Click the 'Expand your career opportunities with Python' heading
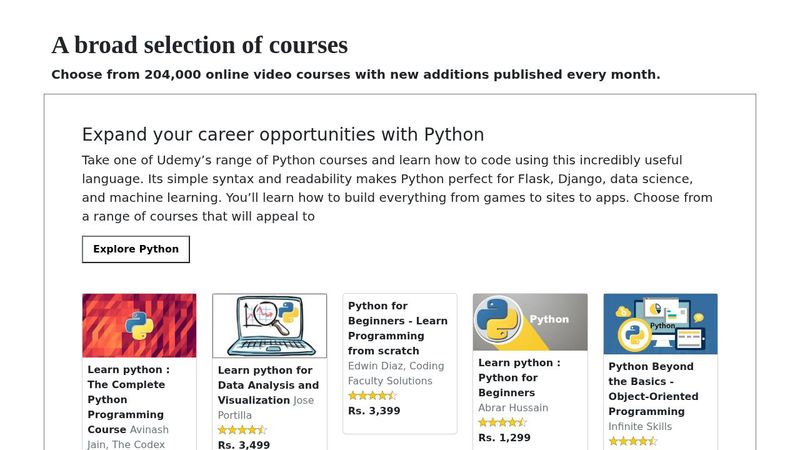Screen dimensions: 800x450 click(x=283, y=135)
